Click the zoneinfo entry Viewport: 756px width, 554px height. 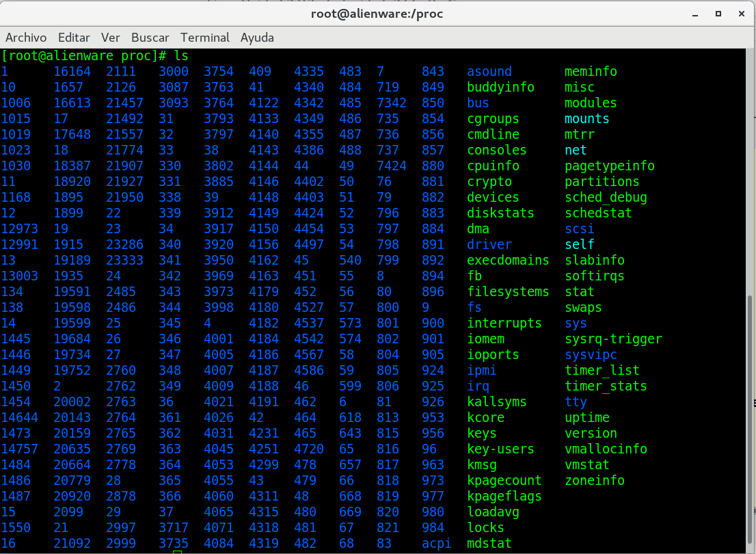click(594, 481)
